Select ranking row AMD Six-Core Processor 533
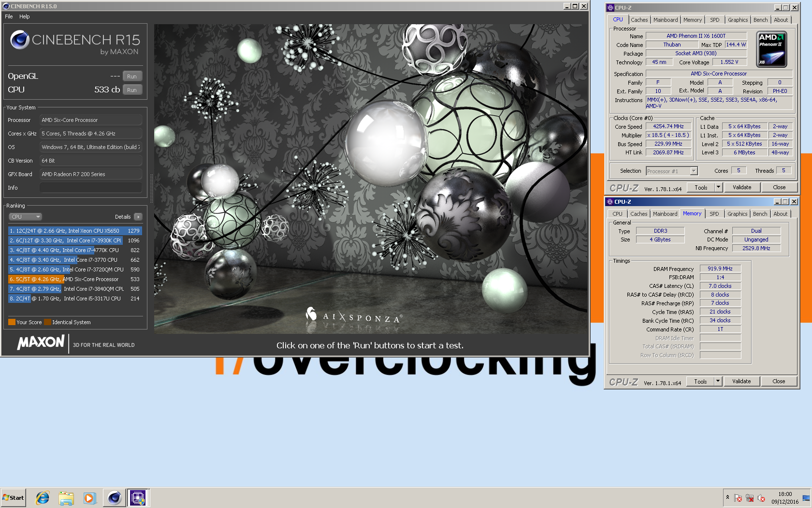 [x=75, y=279]
